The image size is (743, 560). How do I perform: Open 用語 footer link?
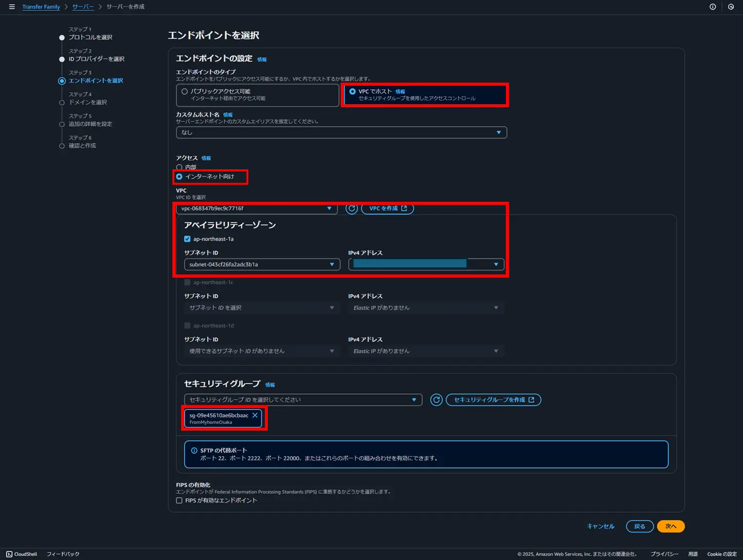pyautogui.click(x=693, y=554)
